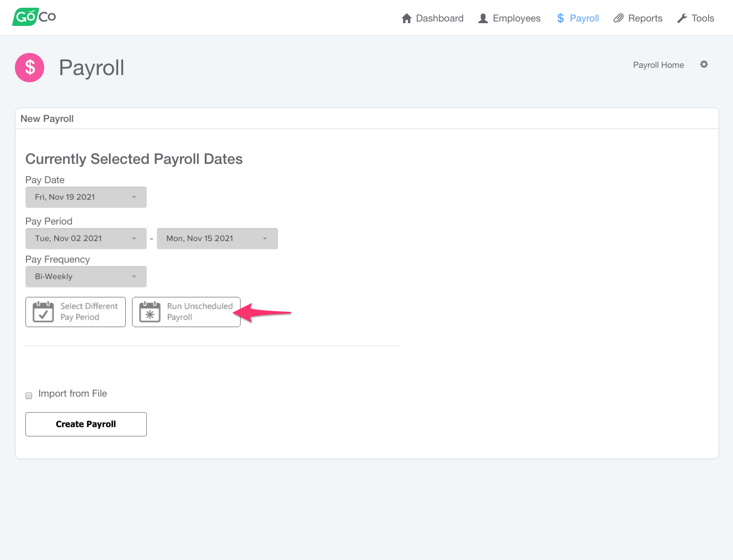This screenshot has width=733, height=560.
Task: Click the calendar checkmark icon
Action: point(43,312)
